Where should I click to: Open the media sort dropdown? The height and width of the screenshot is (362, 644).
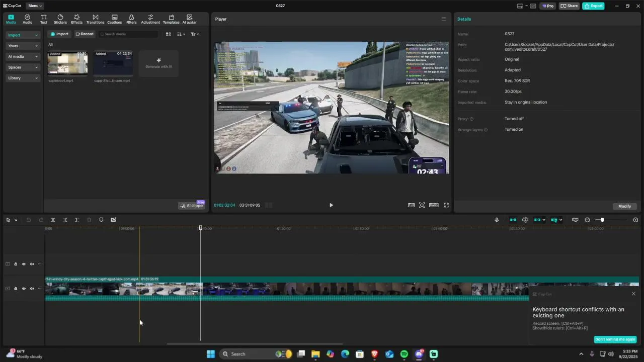coord(182,34)
